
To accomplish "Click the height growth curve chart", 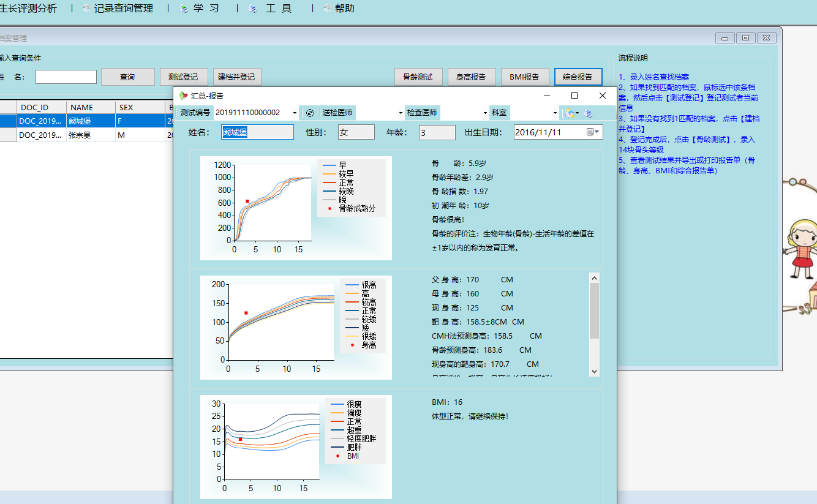I will (296, 327).
